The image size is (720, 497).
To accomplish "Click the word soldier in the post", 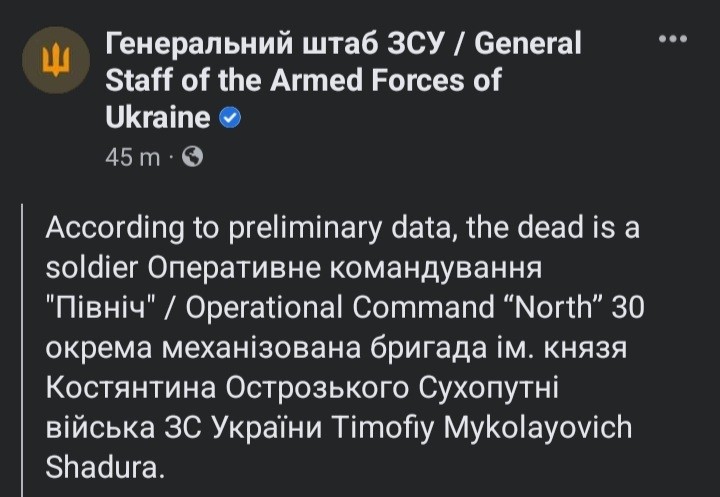I will click(x=92, y=267).
